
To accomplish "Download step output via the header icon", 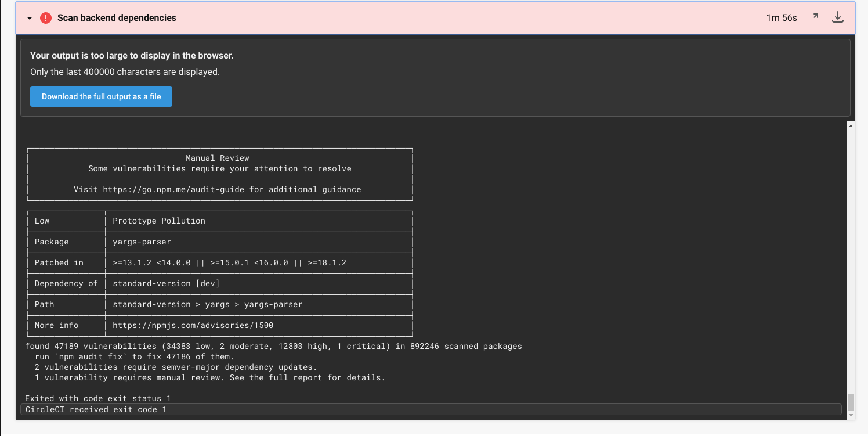I will tap(837, 17).
